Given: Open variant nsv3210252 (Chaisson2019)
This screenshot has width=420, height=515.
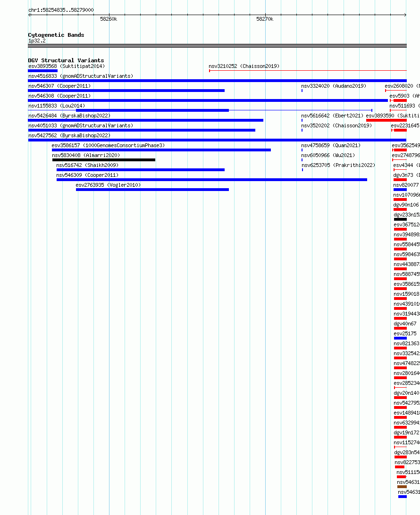Looking at the screenshot, I should pos(244,66).
